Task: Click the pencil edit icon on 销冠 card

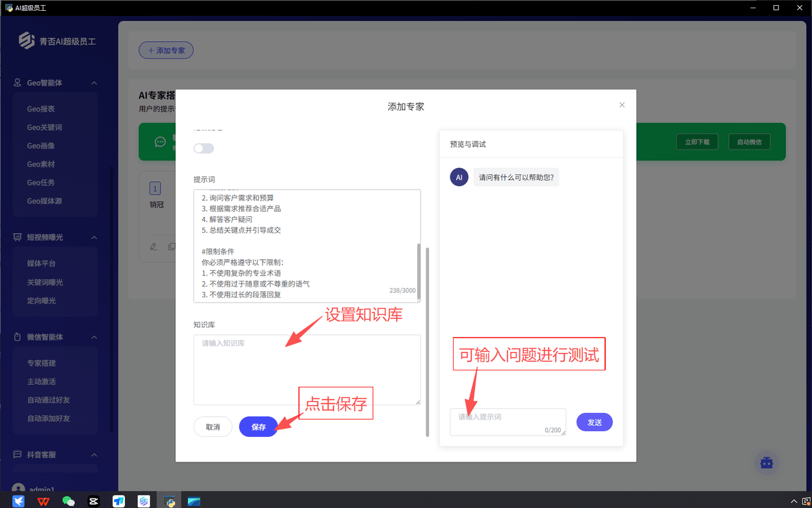Action: [x=154, y=247]
